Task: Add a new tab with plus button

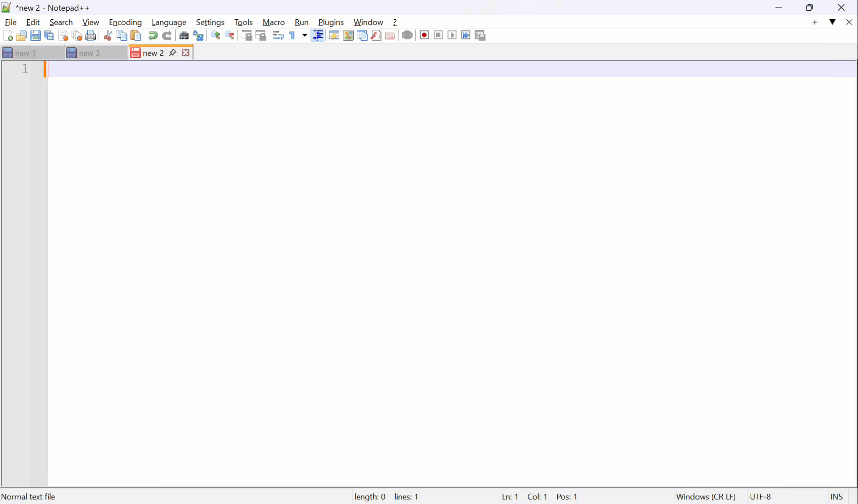Action: pos(815,22)
